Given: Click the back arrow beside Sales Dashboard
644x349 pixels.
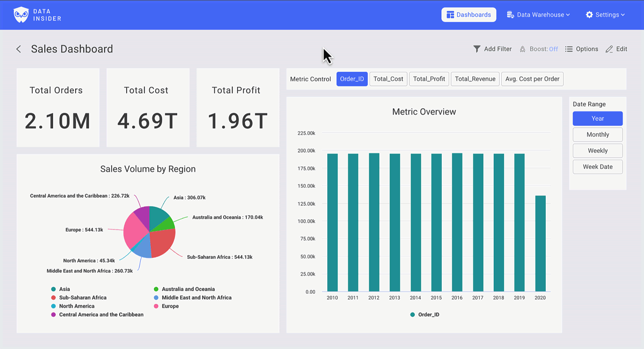Looking at the screenshot, I should pos(18,49).
